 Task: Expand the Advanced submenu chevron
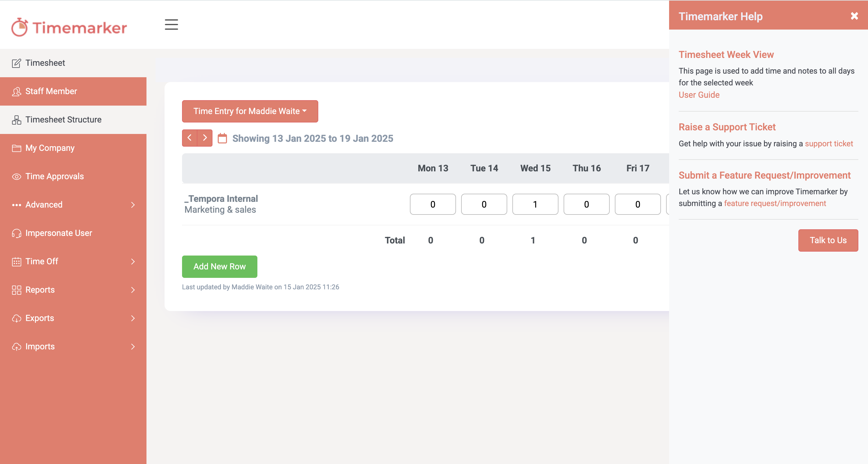pyautogui.click(x=133, y=205)
